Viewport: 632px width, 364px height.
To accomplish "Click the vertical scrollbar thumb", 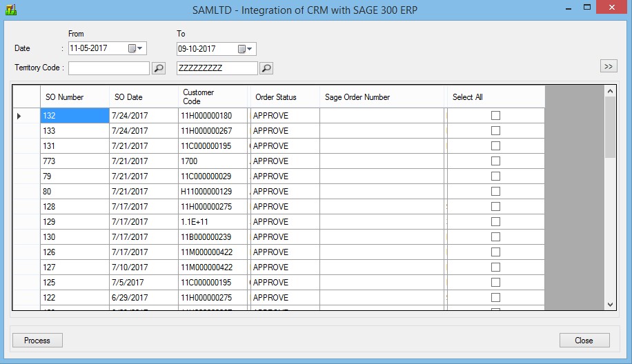I will (x=610, y=128).
